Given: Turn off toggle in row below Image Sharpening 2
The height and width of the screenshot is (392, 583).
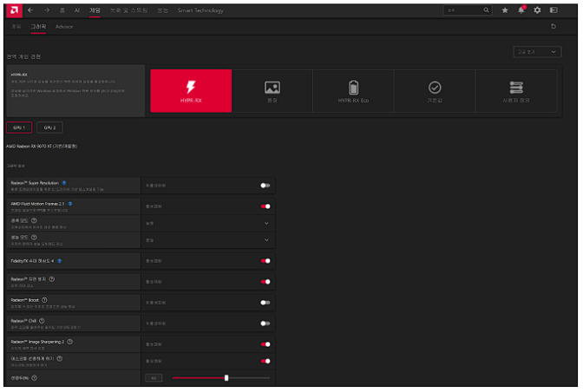Looking at the screenshot, I should (265, 361).
